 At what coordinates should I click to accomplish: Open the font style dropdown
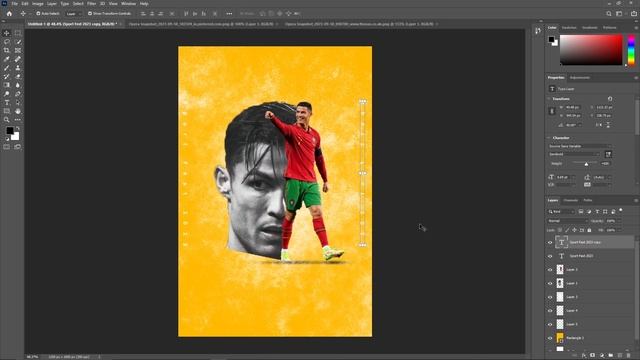coord(574,154)
